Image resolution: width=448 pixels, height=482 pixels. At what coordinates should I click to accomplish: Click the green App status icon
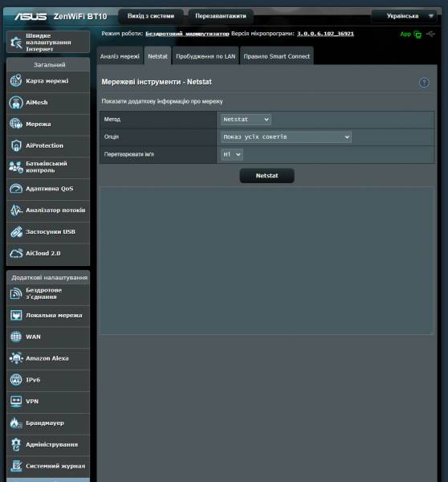[x=417, y=35]
